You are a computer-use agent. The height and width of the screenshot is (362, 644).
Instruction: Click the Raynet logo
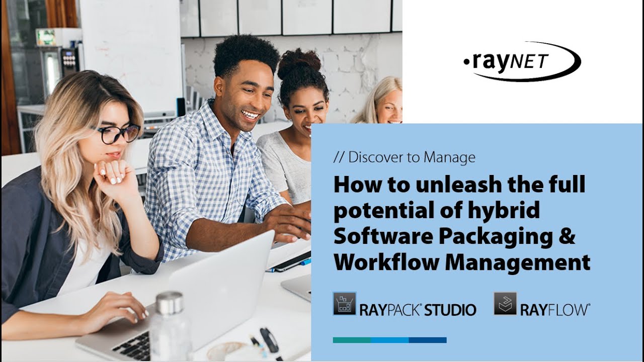522,62
